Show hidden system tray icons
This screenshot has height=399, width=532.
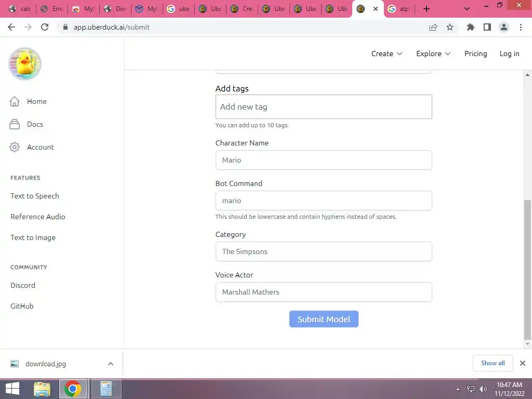(x=458, y=389)
